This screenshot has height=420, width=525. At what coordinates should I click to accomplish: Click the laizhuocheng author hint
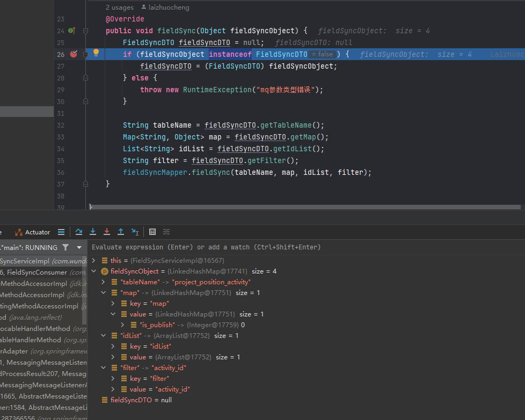pyautogui.click(x=169, y=8)
